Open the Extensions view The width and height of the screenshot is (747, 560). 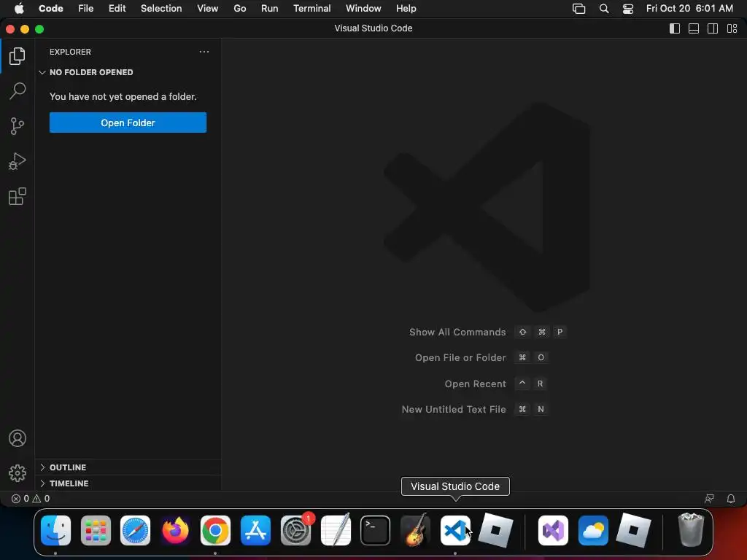18,196
